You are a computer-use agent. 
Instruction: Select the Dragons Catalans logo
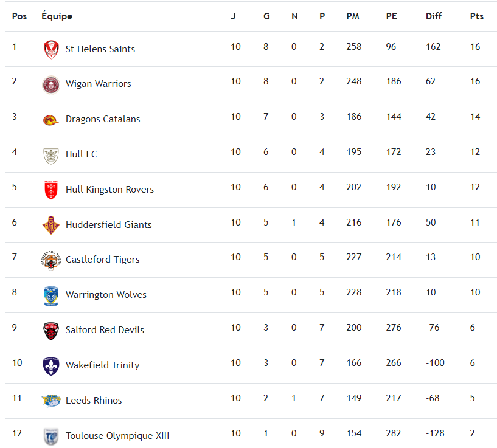tap(51, 120)
